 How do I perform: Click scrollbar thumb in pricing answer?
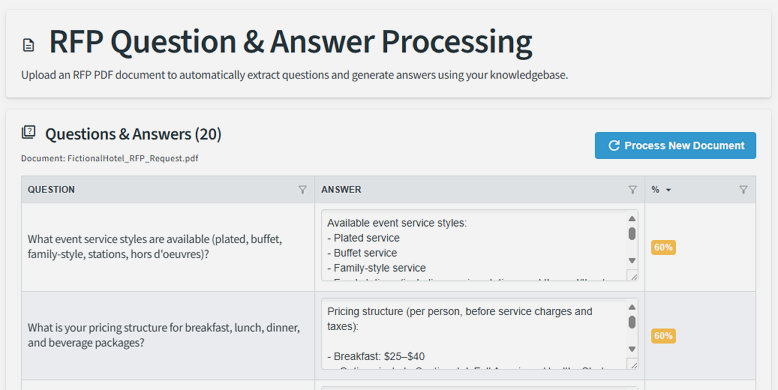632,322
